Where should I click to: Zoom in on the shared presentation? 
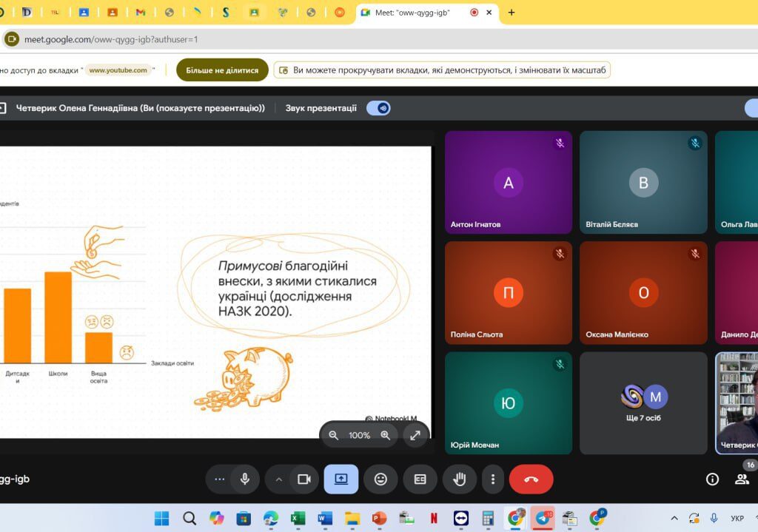pos(385,435)
